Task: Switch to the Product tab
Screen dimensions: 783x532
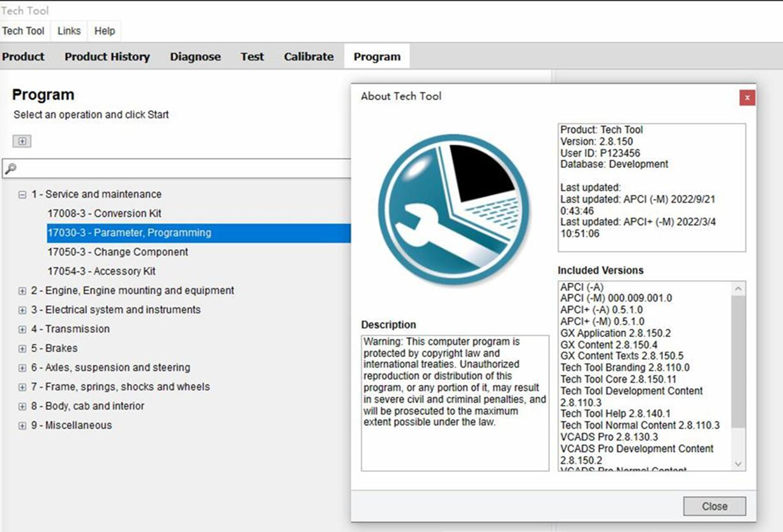Action: click(24, 56)
